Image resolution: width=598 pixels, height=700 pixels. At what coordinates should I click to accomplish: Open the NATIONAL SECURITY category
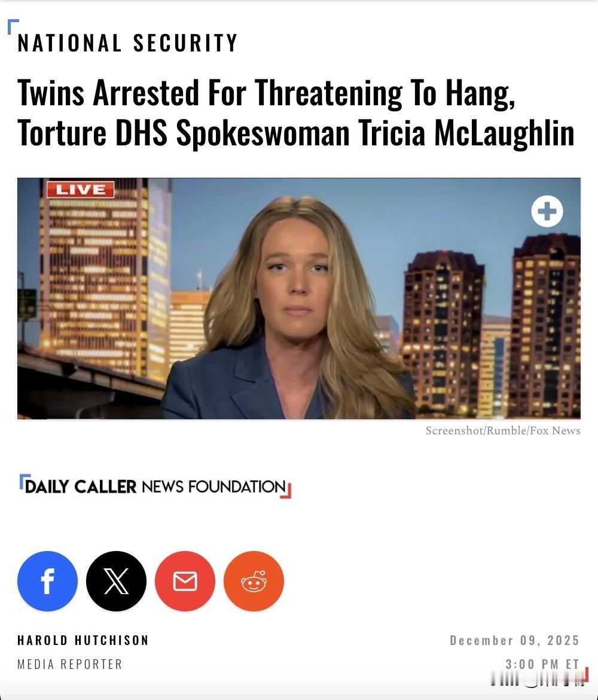pyautogui.click(x=127, y=43)
